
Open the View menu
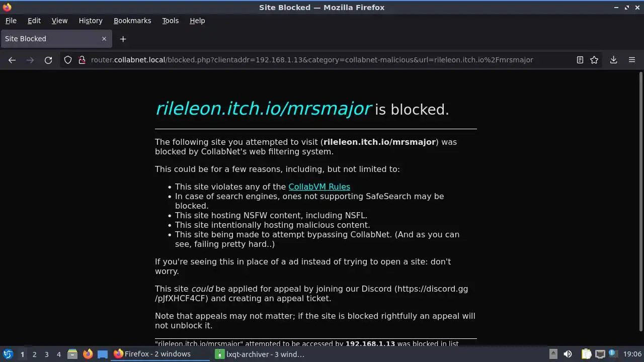pyautogui.click(x=59, y=21)
